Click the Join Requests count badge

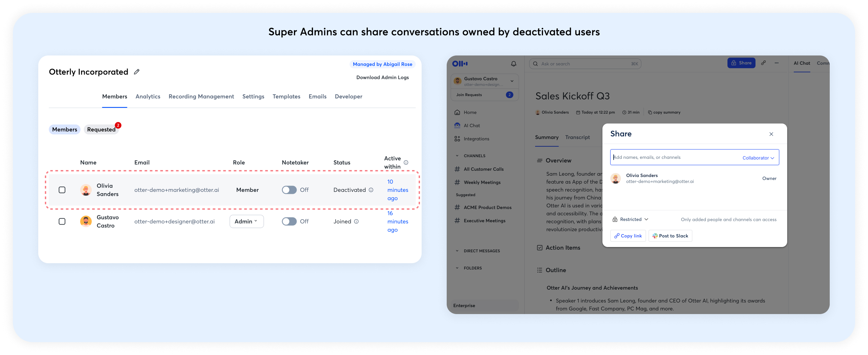pos(509,95)
